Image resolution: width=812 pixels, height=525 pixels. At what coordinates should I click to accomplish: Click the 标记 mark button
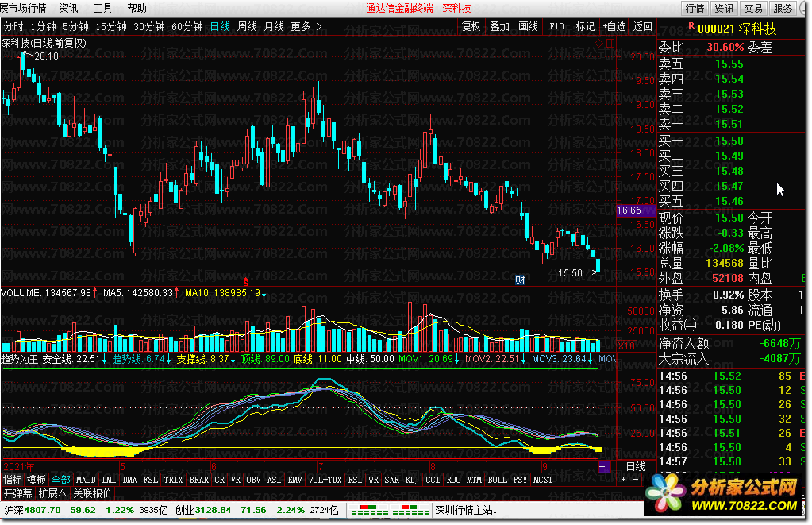pyautogui.click(x=585, y=26)
